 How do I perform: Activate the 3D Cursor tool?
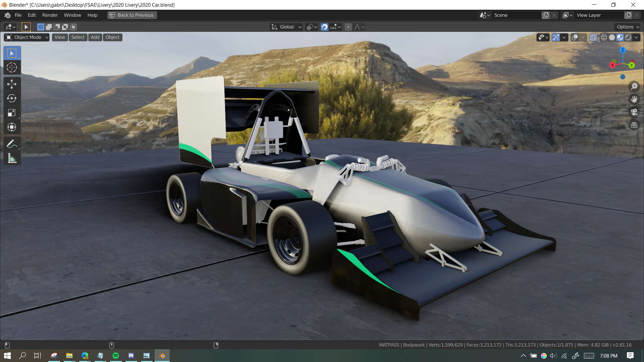[12, 68]
